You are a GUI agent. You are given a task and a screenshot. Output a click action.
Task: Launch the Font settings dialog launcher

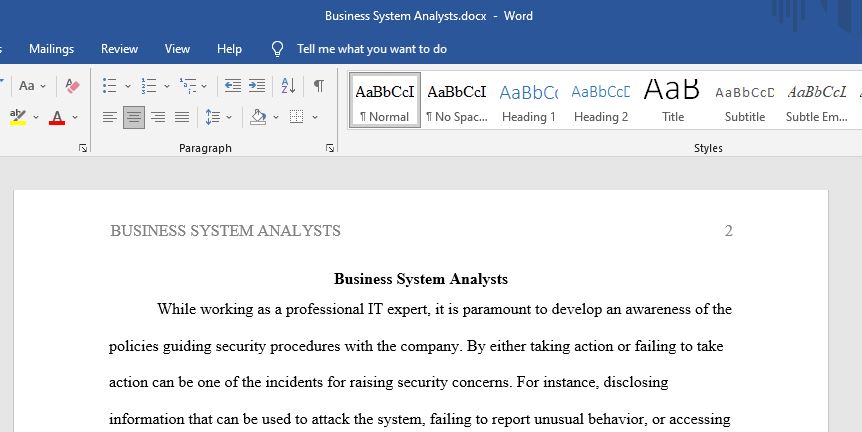(83, 148)
